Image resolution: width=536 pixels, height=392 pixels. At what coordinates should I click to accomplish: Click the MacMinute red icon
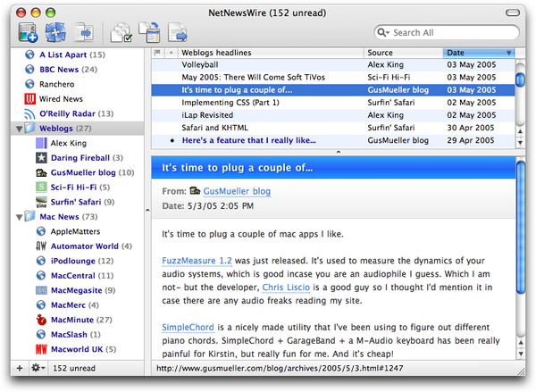click(x=41, y=320)
